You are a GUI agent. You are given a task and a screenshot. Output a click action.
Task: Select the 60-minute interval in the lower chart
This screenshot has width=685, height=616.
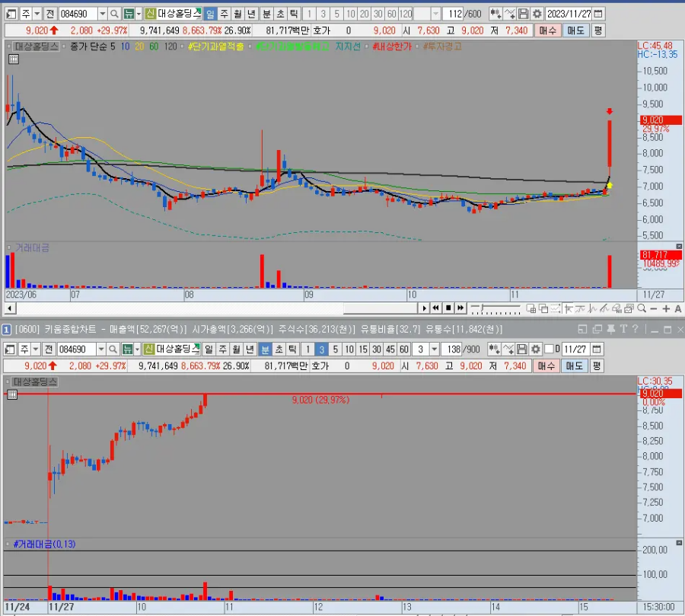404,349
